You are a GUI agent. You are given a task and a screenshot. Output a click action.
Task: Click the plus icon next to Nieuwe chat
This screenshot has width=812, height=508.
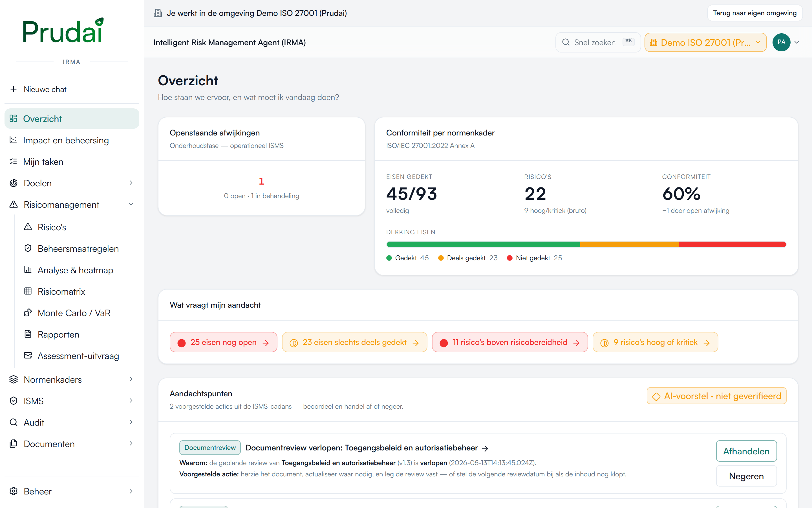point(14,89)
